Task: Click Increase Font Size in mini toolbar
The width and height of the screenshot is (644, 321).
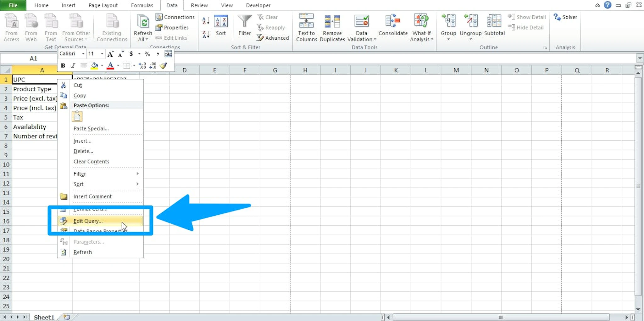Action: pos(111,54)
